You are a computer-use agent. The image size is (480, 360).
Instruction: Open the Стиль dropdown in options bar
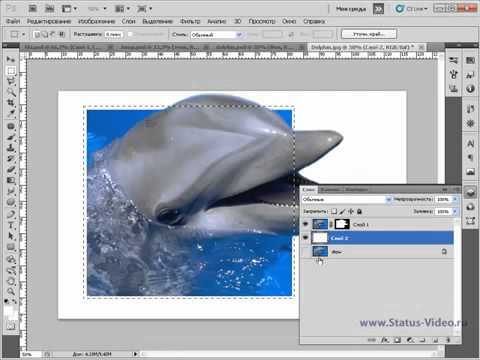(216, 35)
